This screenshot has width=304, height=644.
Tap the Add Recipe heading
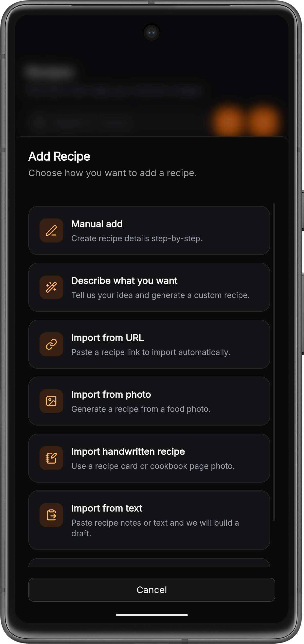coord(59,157)
